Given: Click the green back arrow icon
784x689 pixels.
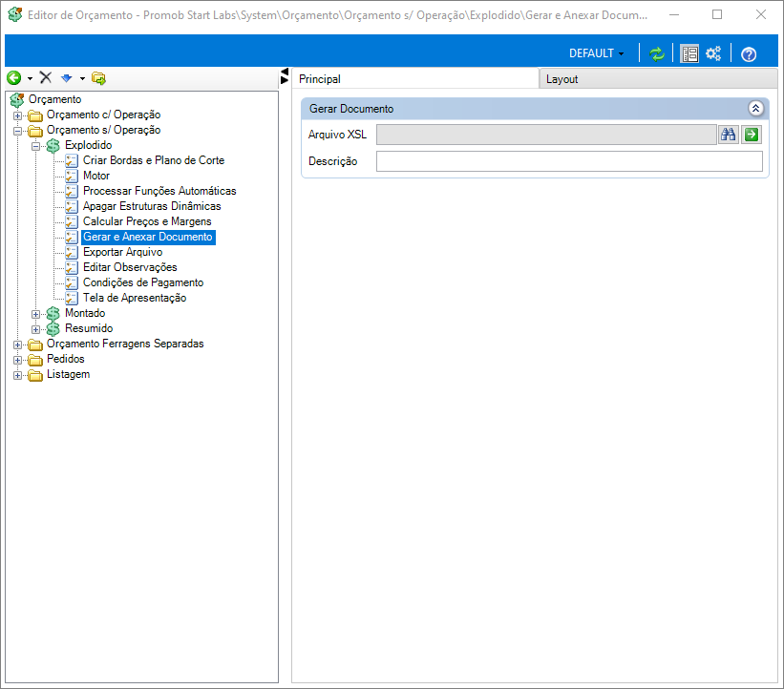Looking at the screenshot, I should click(x=14, y=78).
